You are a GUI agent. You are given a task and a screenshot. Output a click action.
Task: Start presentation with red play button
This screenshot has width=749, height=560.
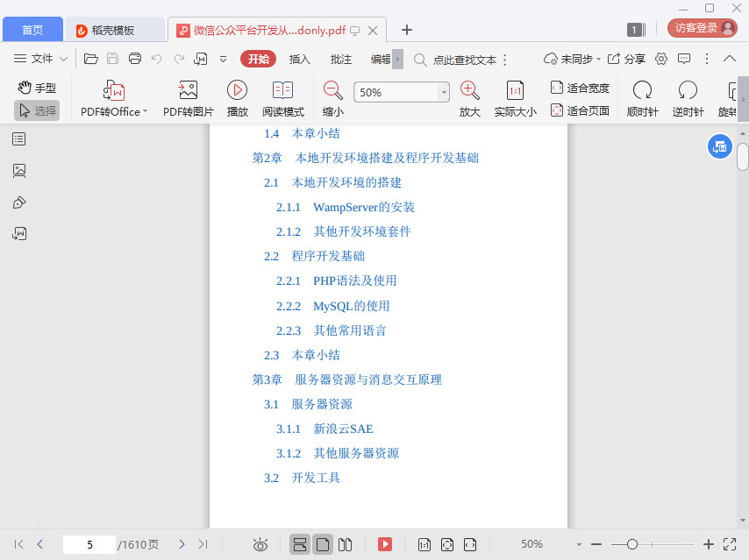pos(385,544)
